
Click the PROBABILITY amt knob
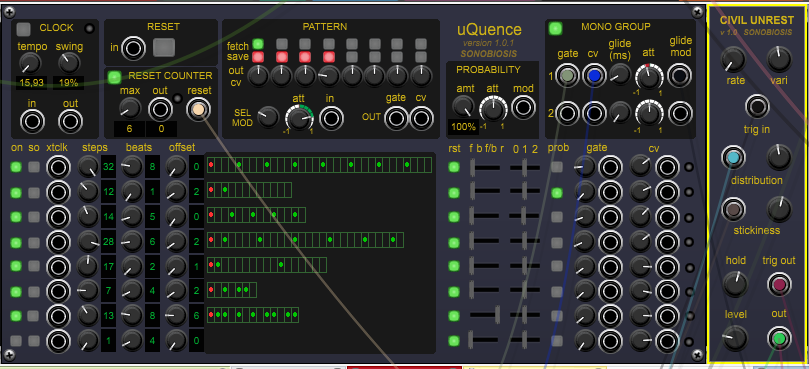pos(462,106)
